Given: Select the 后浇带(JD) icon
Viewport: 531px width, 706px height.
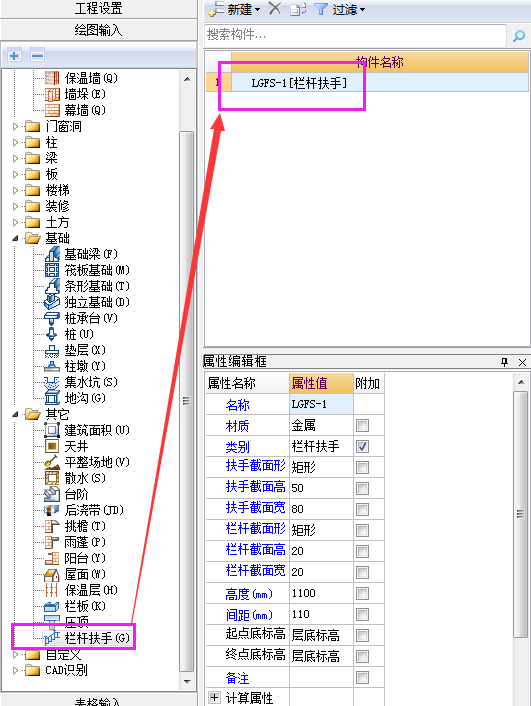Looking at the screenshot, I should point(52,510).
